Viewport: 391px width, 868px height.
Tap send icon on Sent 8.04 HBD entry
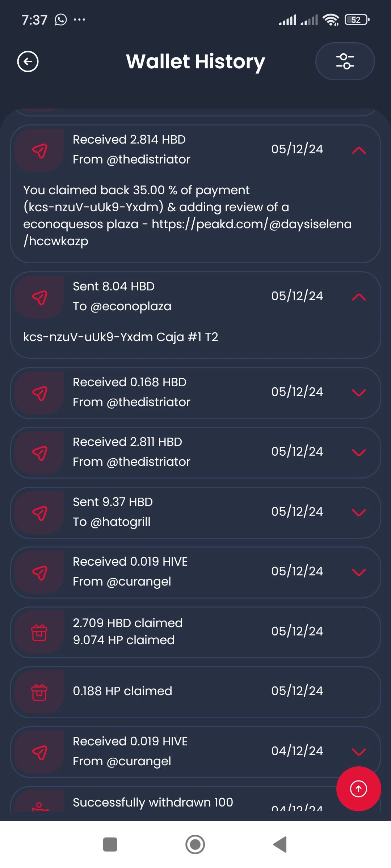[x=39, y=297]
